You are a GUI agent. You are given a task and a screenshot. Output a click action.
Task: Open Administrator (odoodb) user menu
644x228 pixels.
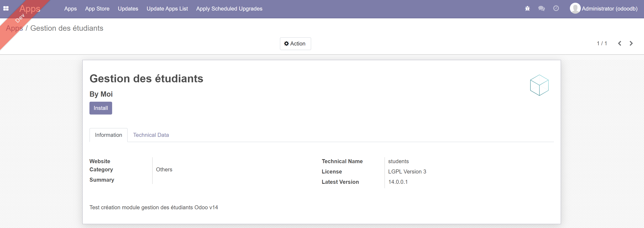[x=609, y=8]
